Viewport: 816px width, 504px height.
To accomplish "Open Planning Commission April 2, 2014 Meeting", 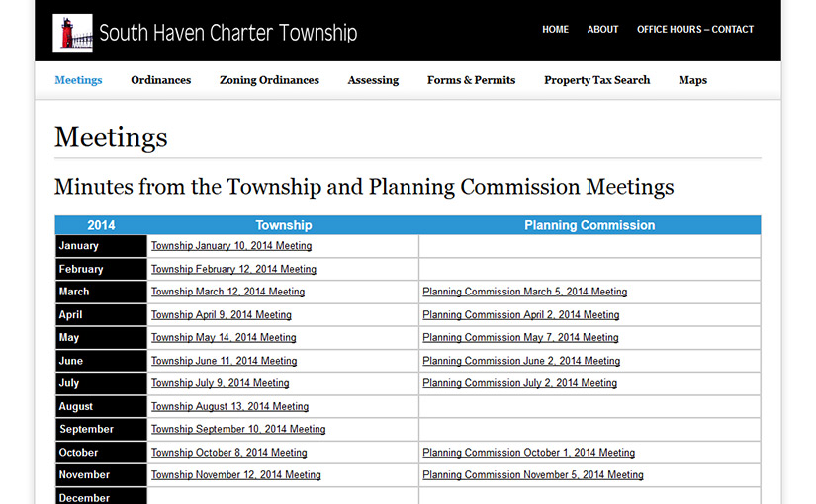I will (521, 314).
